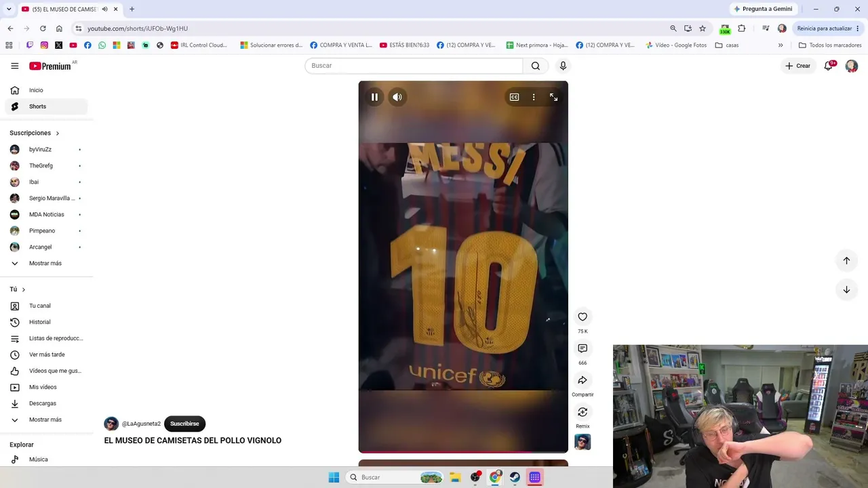Viewport: 868px width, 488px height.
Task: Open the Short's three-dot options menu
Action: pyautogui.click(x=534, y=98)
